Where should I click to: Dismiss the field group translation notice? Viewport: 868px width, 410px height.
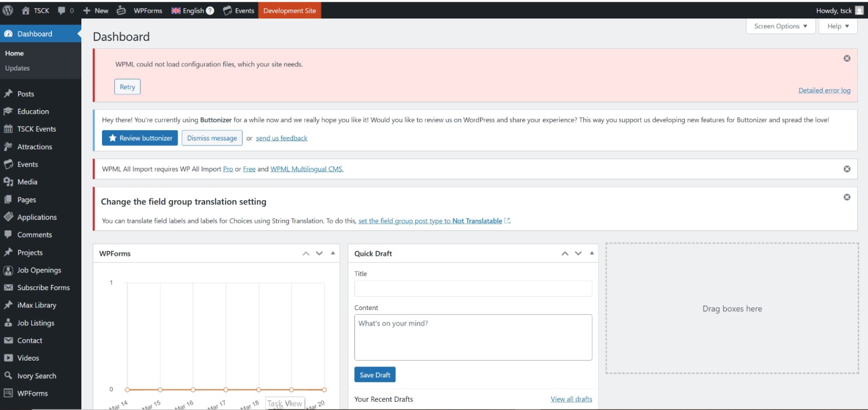847,197
